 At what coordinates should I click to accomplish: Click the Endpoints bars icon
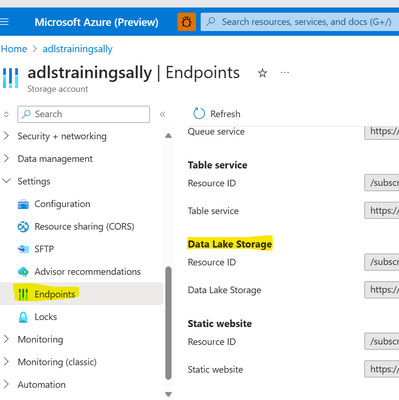(x=23, y=294)
